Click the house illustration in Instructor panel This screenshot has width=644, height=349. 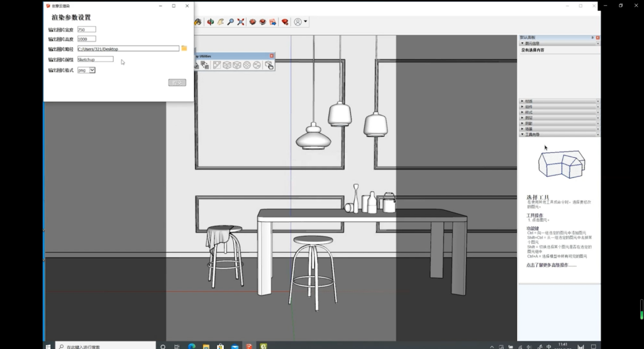(x=562, y=164)
